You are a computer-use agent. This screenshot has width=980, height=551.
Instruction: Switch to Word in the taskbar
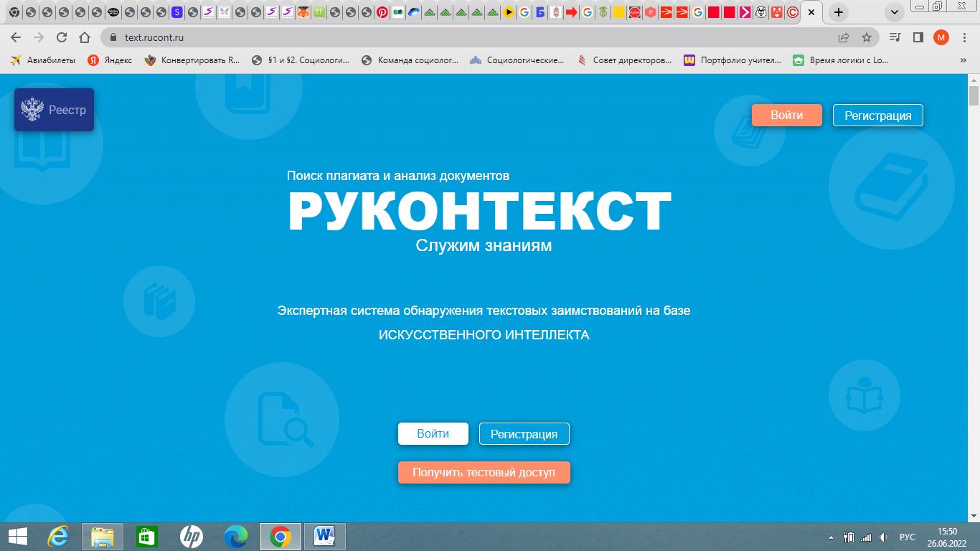tap(325, 537)
